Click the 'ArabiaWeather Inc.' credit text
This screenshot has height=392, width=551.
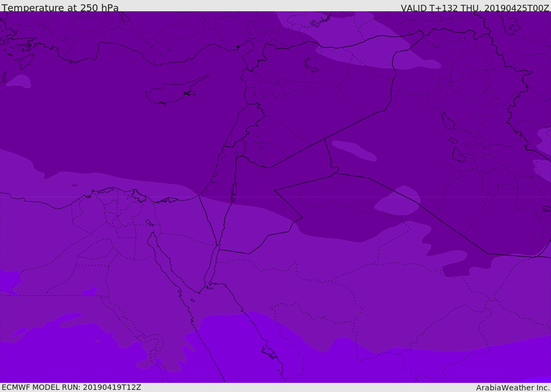pyautogui.click(x=513, y=388)
